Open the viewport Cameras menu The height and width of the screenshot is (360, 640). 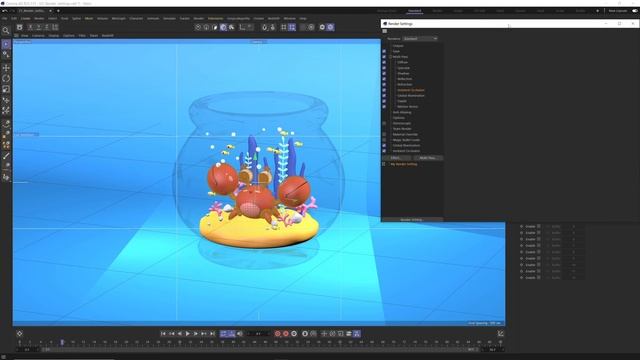38,36
